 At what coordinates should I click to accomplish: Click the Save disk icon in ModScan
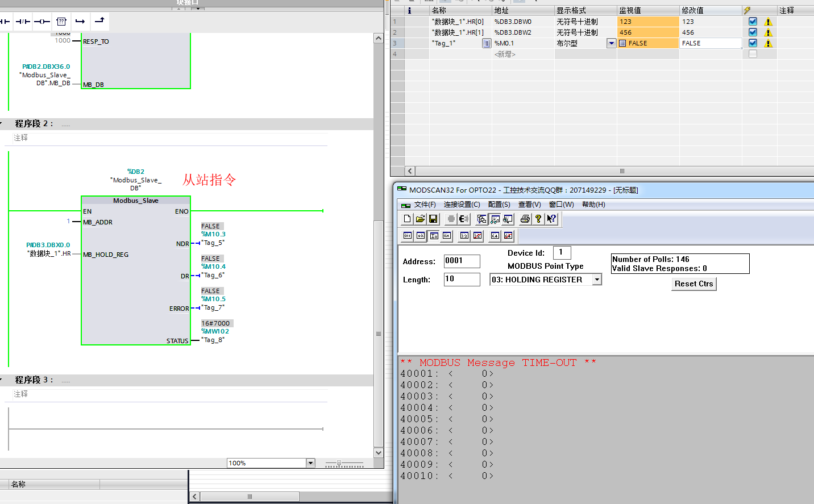(x=433, y=219)
